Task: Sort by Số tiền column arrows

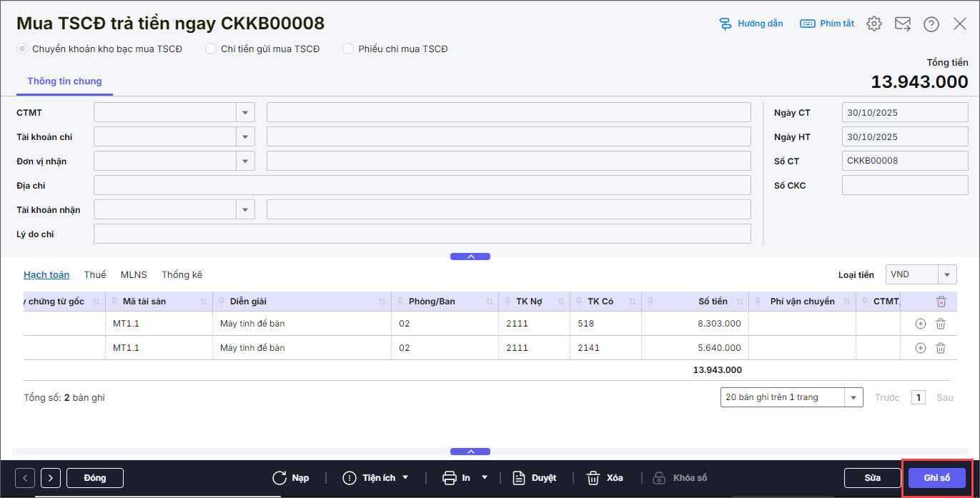Action: tap(740, 302)
